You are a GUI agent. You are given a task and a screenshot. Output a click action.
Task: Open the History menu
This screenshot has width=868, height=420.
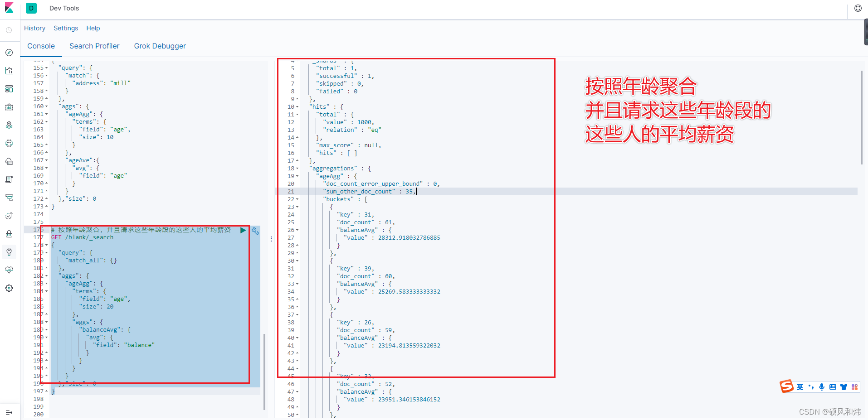tap(34, 28)
